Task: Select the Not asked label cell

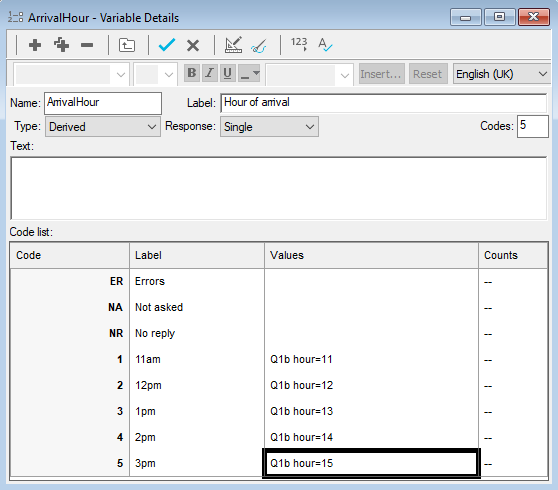Action: (x=197, y=307)
